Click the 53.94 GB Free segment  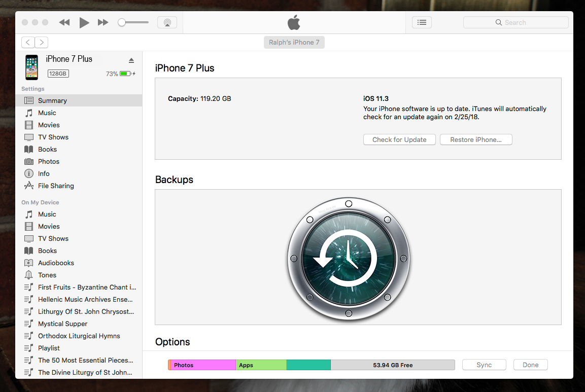click(x=393, y=365)
